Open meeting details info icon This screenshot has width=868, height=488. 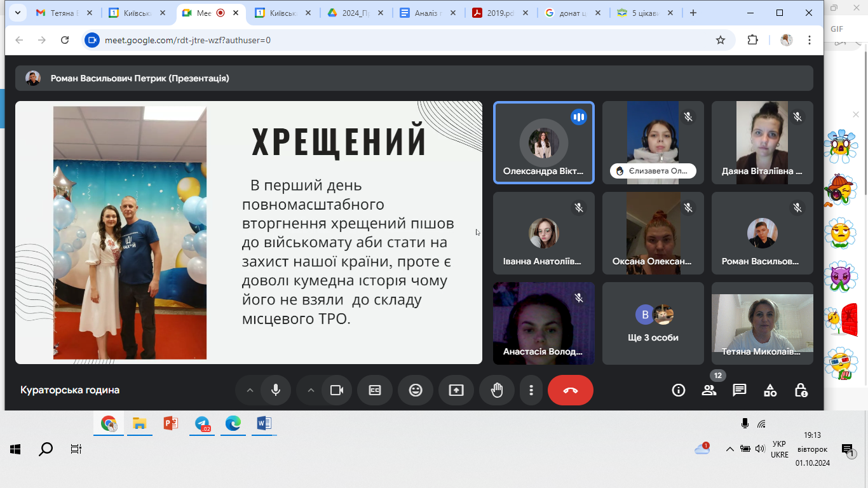coord(678,390)
